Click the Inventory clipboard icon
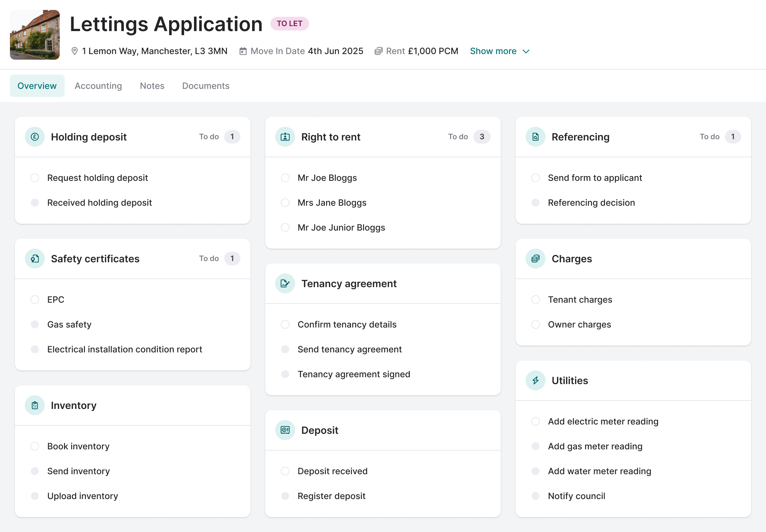The width and height of the screenshot is (766, 532). point(35,405)
